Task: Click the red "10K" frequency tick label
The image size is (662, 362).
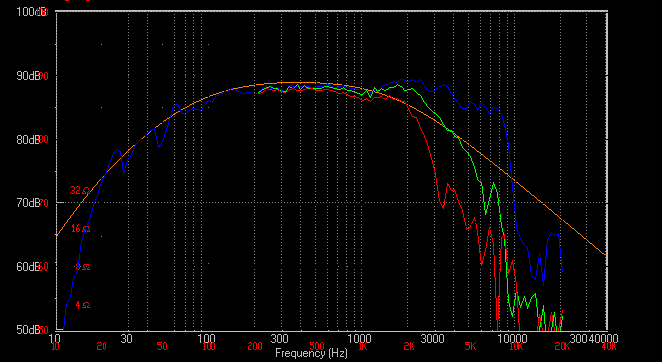Action: point(516,347)
